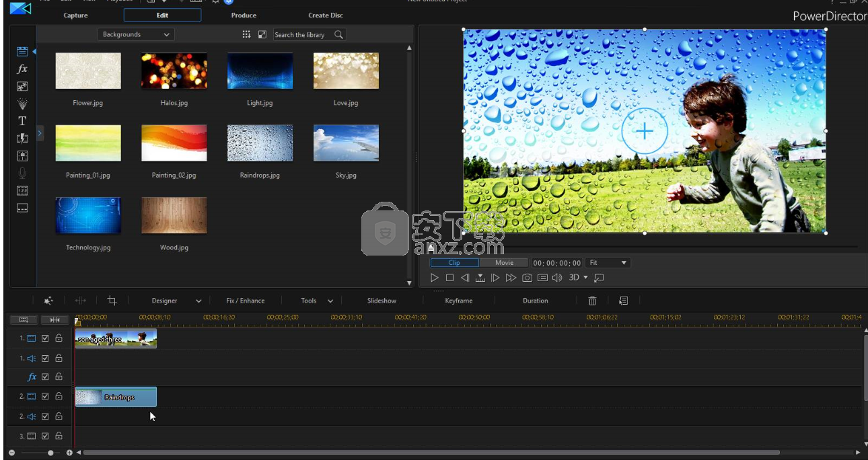Crop the selected clip
Screen dimensions: 868x460
coord(112,301)
